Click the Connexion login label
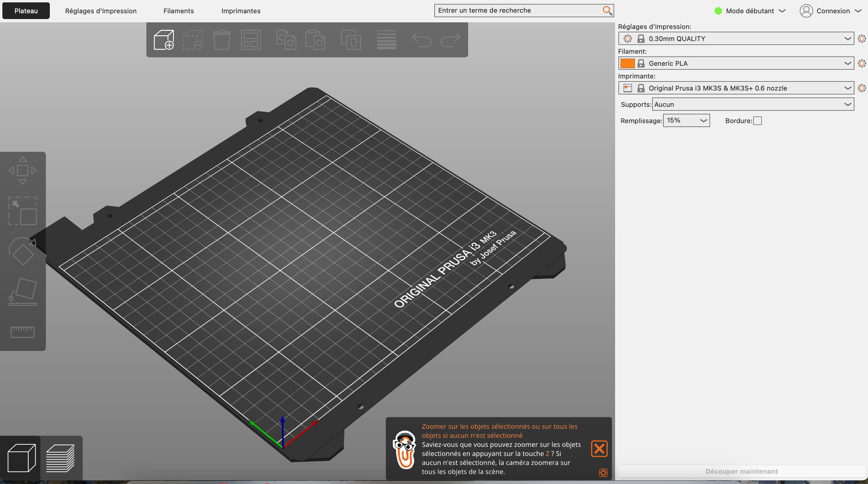Screen dimensions: 868x484 (x=833, y=11)
